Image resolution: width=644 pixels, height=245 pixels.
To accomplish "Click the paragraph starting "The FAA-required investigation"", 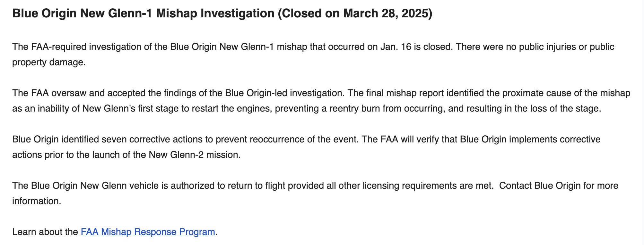I will [x=313, y=54].
